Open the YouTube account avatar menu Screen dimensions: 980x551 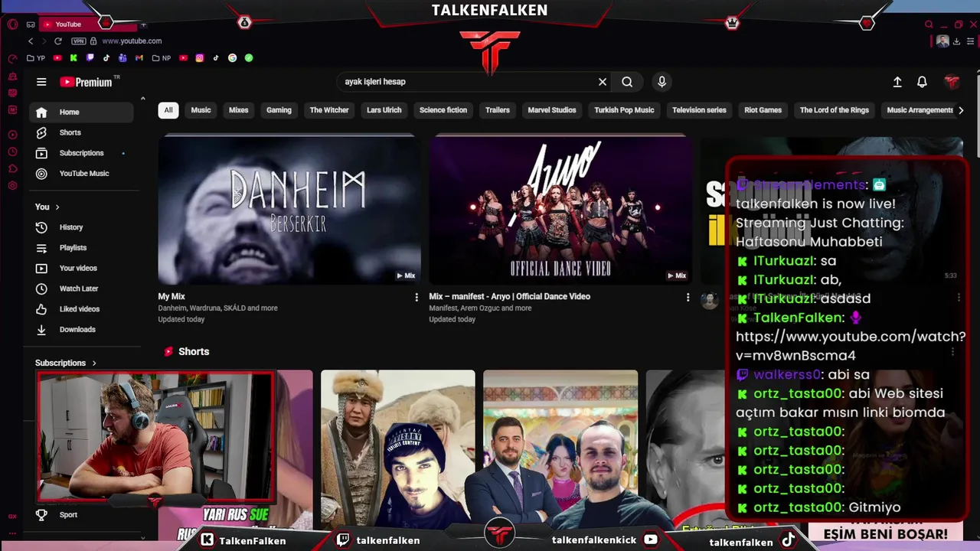[952, 82]
